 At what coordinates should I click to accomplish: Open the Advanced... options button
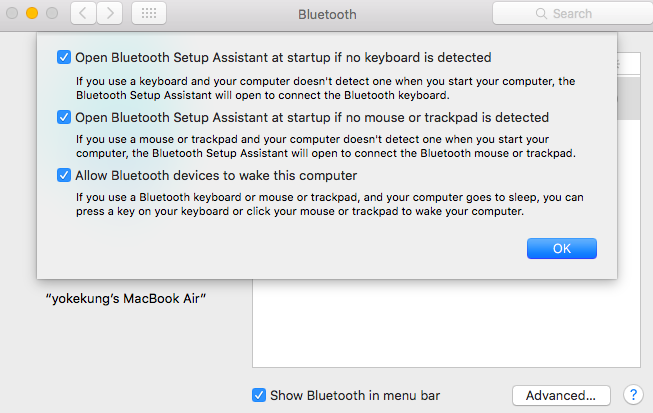click(x=561, y=395)
